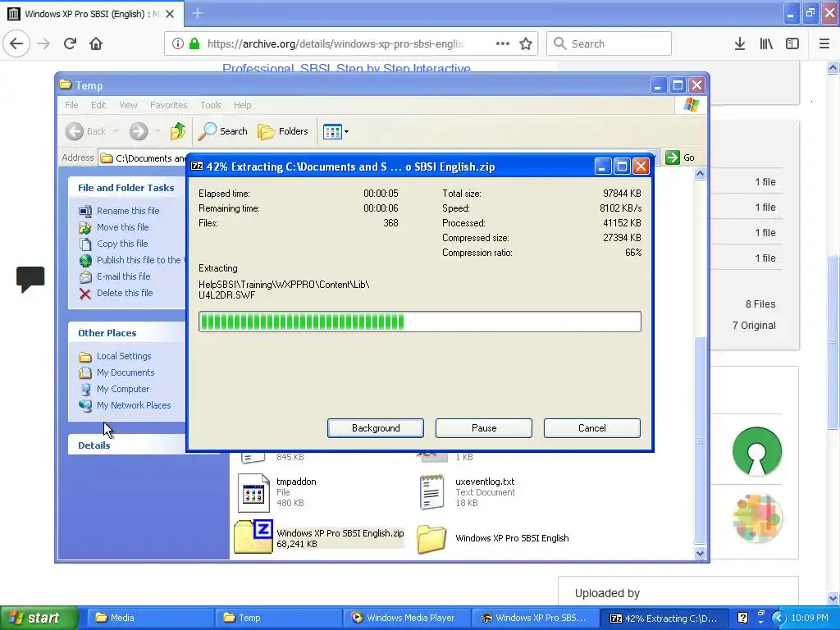Bookmark this page with the star
The width and height of the screenshot is (840, 630).
coord(526,43)
